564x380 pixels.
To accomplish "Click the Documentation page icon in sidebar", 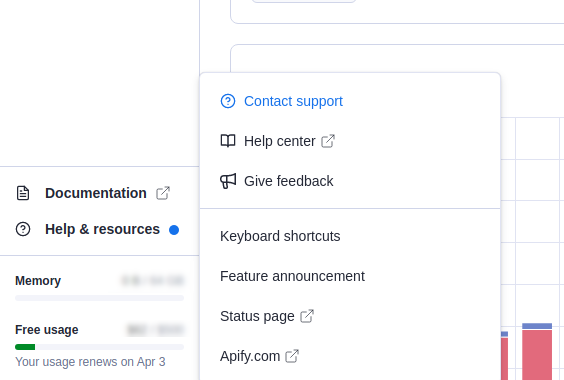I will pos(23,193).
